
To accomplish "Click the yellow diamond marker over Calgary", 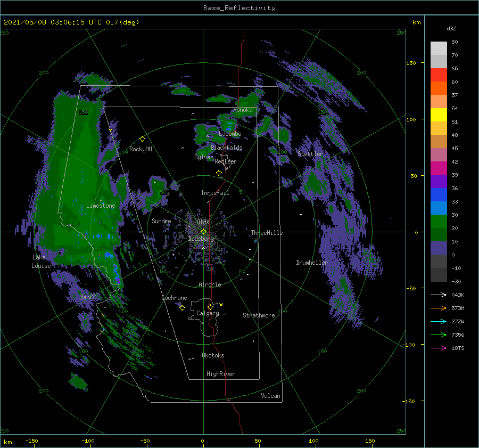I will (x=210, y=307).
